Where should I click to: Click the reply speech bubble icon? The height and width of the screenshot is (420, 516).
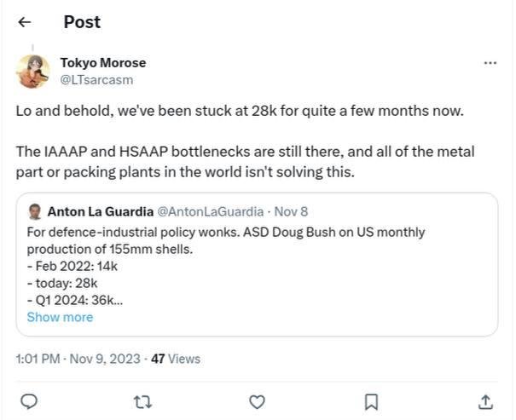pyautogui.click(x=28, y=400)
